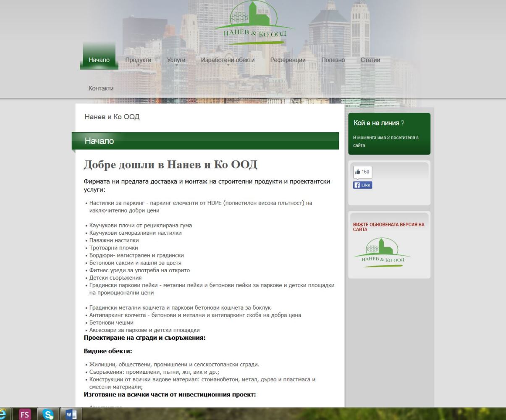Click Каучукови саморазливни настилки item
The image size is (506, 420).
tap(136, 233)
